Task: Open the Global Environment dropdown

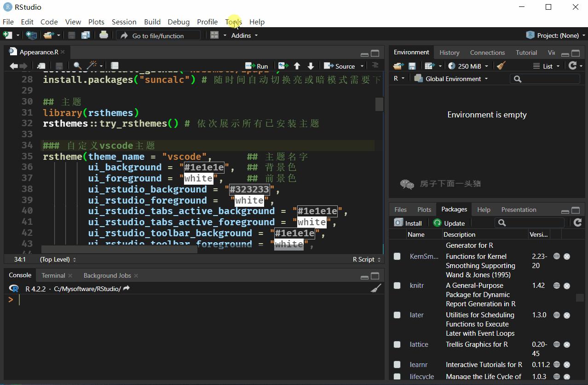Action: tap(451, 79)
